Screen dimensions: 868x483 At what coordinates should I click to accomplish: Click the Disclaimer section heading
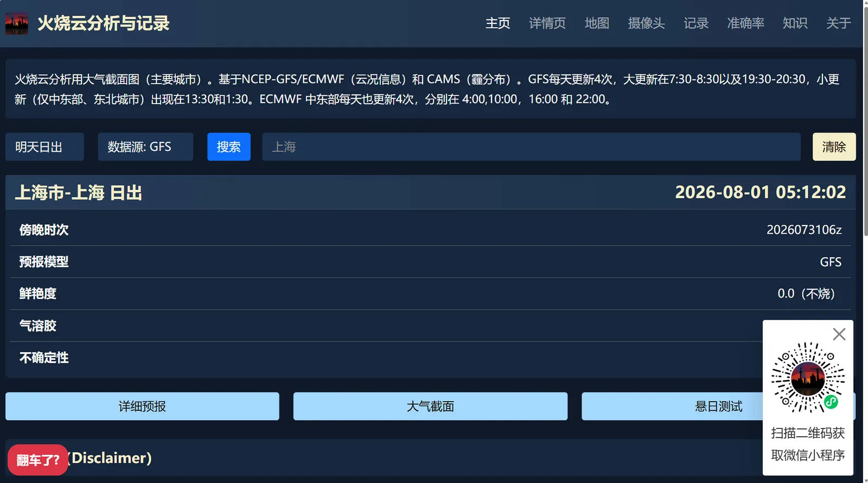point(110,457)
